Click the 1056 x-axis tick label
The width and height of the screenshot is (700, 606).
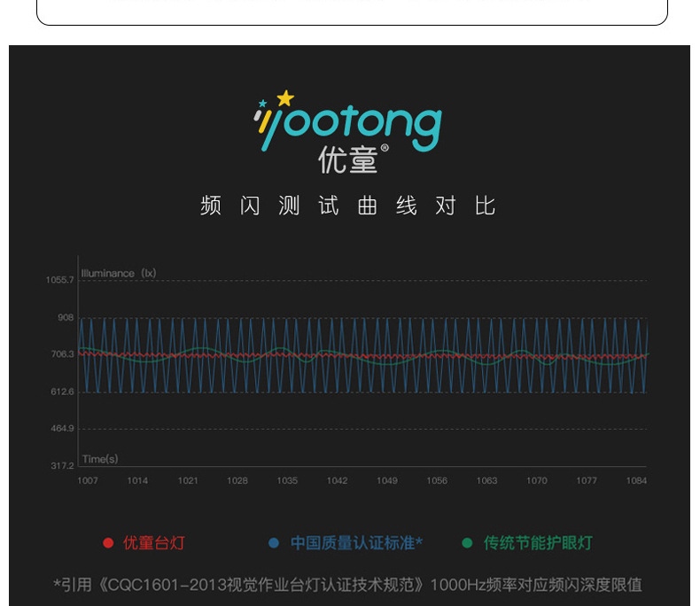(437, 480)
